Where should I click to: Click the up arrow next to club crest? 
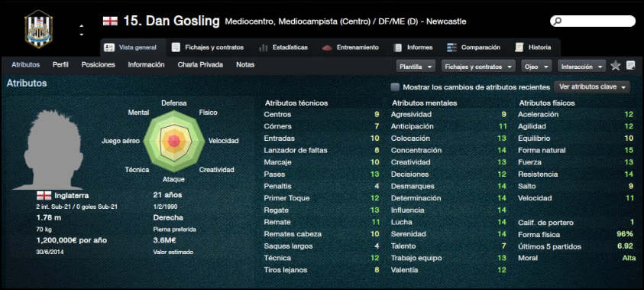click(x=81, y=26)
